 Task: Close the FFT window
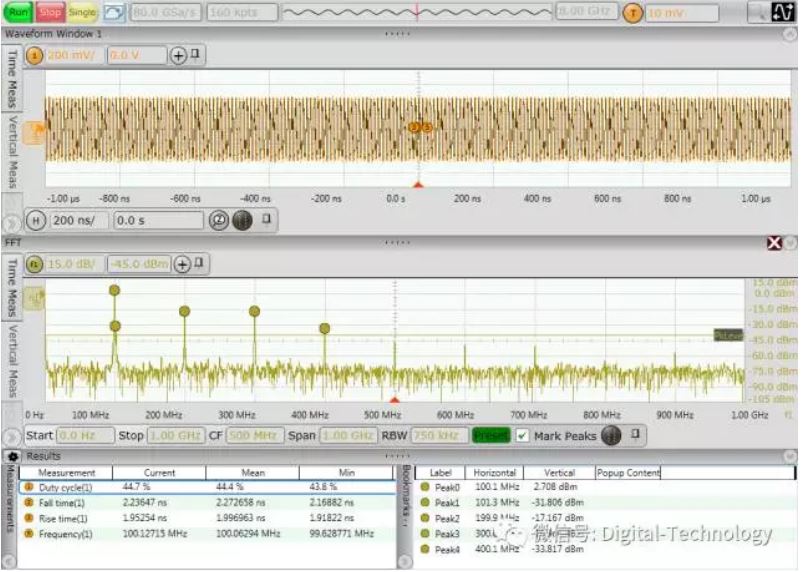pos(774,243)
